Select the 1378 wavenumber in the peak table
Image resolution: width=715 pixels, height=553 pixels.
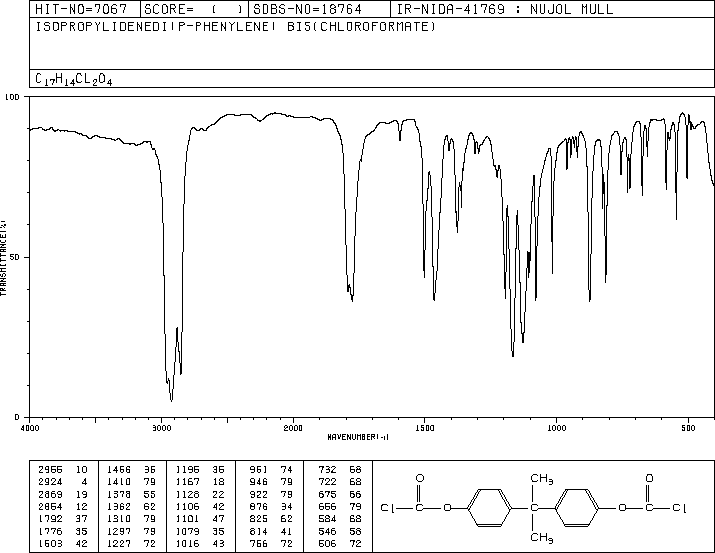point(119,494)
